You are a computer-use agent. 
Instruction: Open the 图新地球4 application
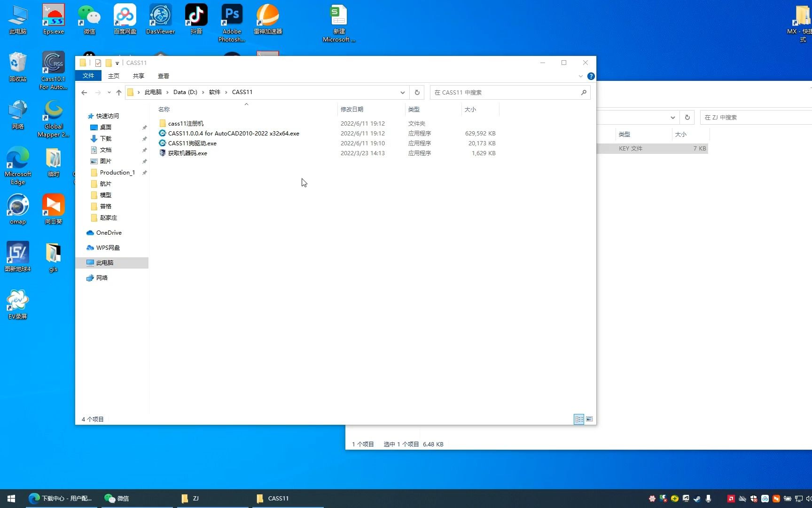pyautogui.click(x=17, y=252)
